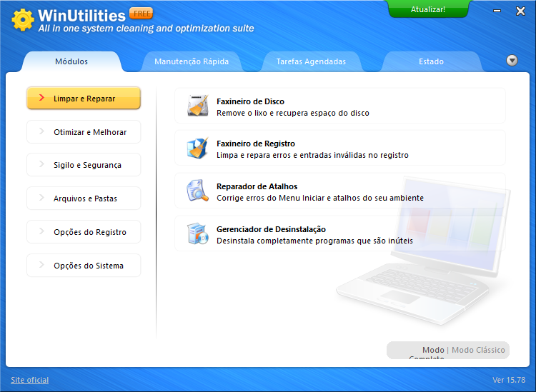
Task: Select the Estado tab
Action: [431, 61]
